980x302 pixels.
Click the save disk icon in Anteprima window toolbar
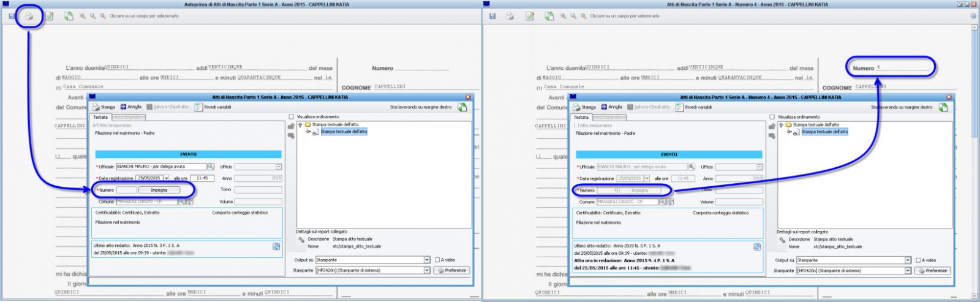(12, 17)
